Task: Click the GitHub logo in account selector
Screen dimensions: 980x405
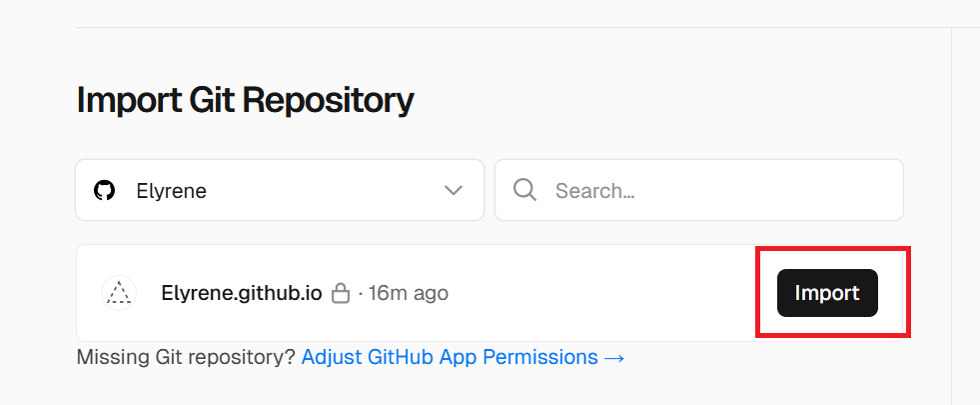Action: 105,190
